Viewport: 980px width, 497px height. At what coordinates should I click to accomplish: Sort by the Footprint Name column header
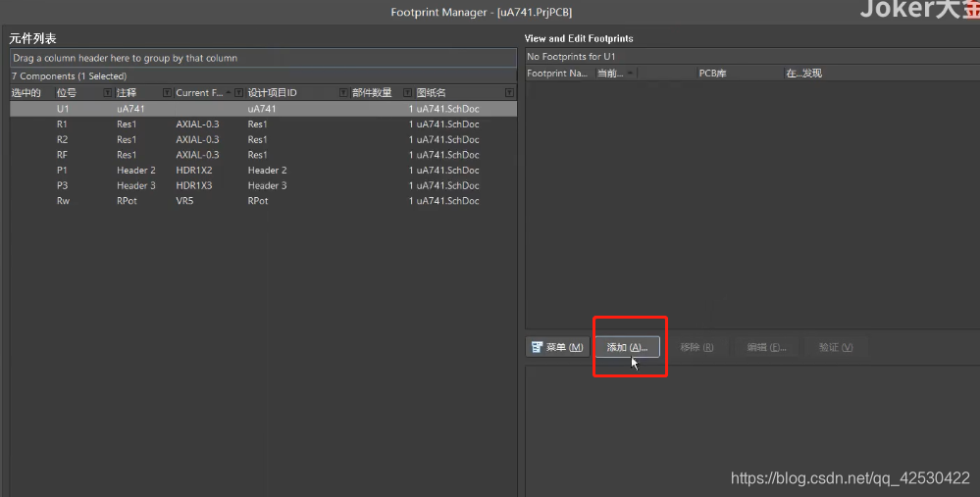click(557, 74)
